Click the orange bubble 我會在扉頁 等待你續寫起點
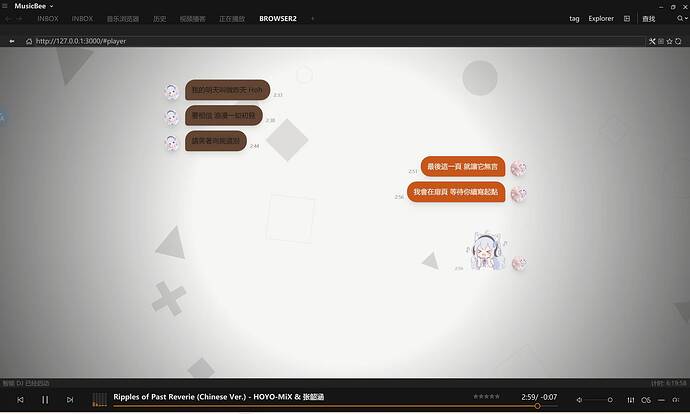 click(x=456, y=192)
